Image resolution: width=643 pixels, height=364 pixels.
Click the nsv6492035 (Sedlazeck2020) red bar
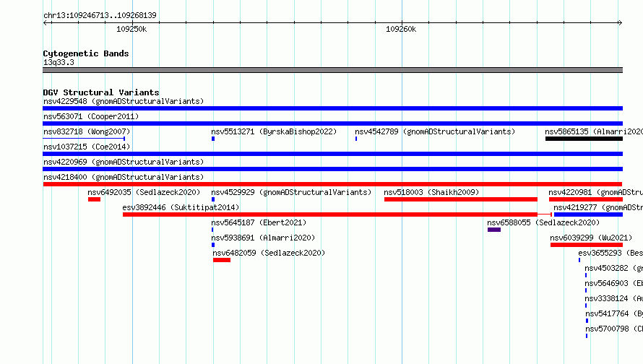(94, 199)
